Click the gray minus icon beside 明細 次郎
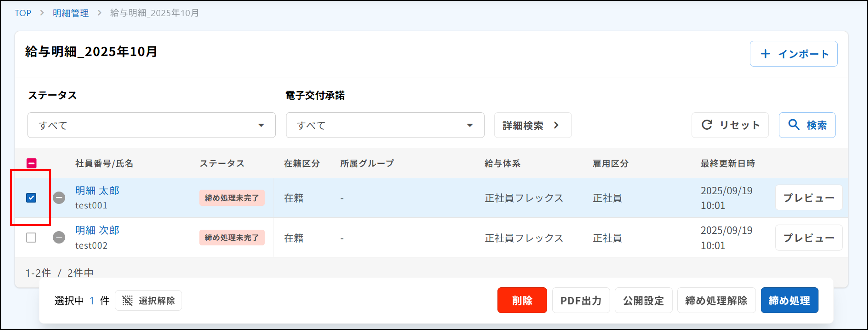This screenshot has height=330, width=868. point(59,237)
